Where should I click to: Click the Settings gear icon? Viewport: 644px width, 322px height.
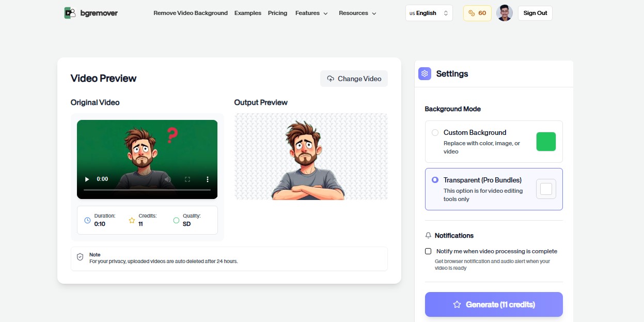(425, 74)
